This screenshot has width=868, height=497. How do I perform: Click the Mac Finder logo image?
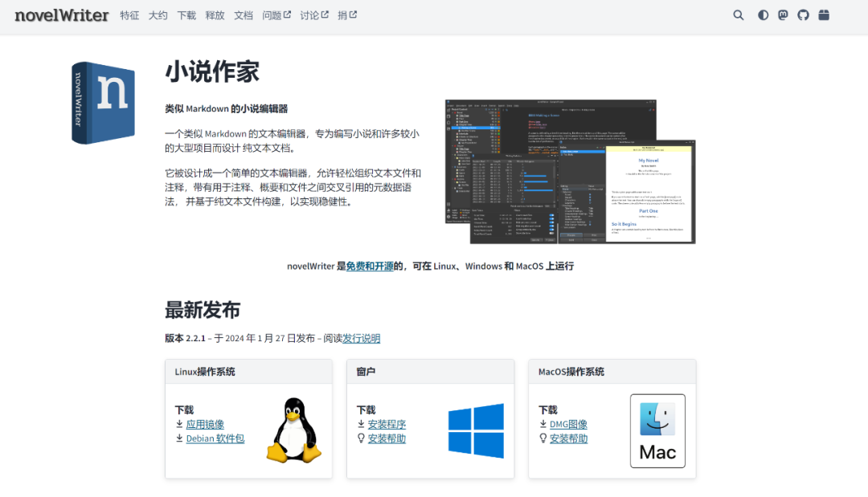pyautogui.click(x=657, y=430)
